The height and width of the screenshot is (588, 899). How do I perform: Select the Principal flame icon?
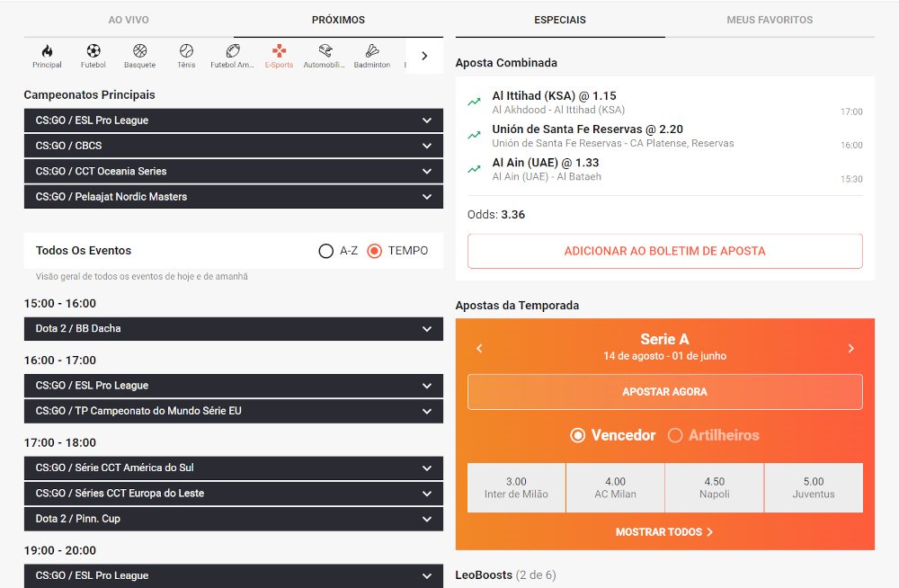coord(47,51)
